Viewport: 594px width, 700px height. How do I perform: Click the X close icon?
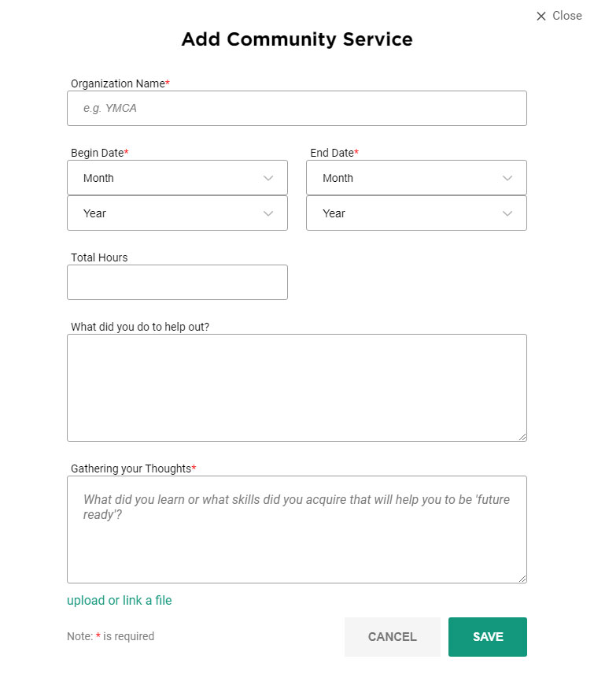point(541,16)
